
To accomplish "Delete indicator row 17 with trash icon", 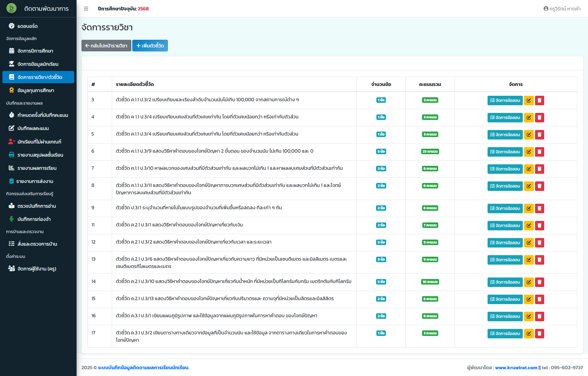I will point(539,333).
